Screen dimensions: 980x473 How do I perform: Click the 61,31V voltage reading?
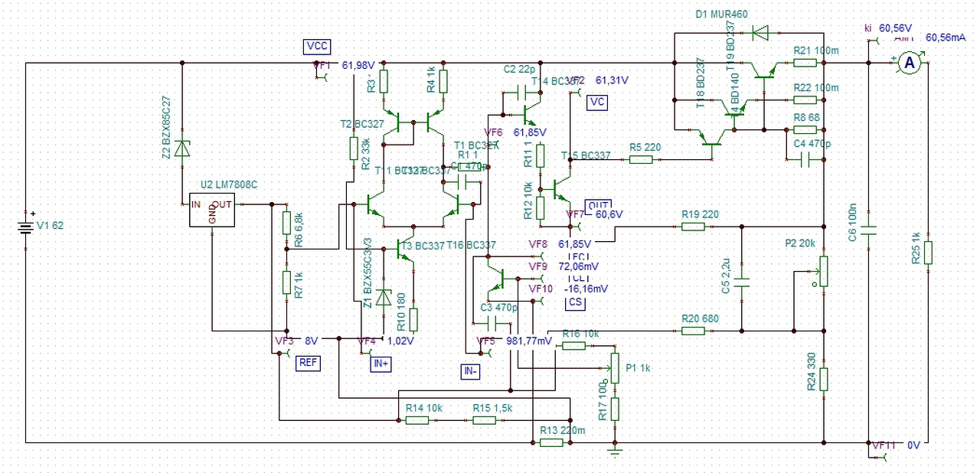click(x=612, y=80)
